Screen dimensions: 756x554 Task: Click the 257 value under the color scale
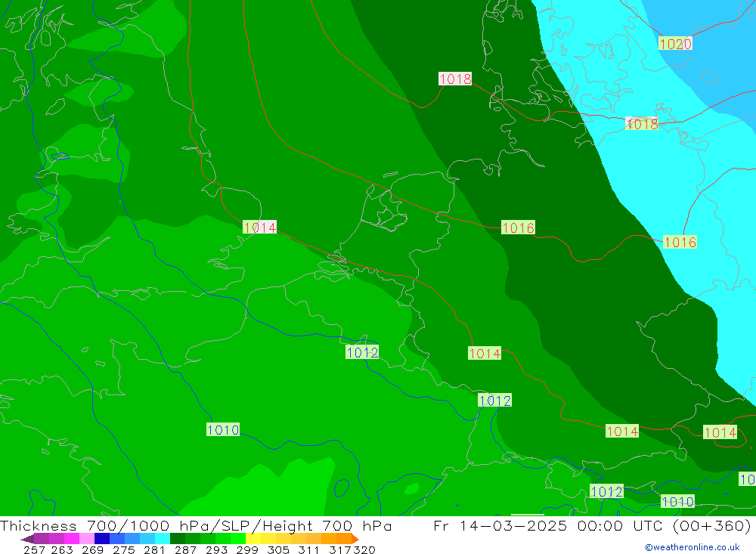coord(34,549)
